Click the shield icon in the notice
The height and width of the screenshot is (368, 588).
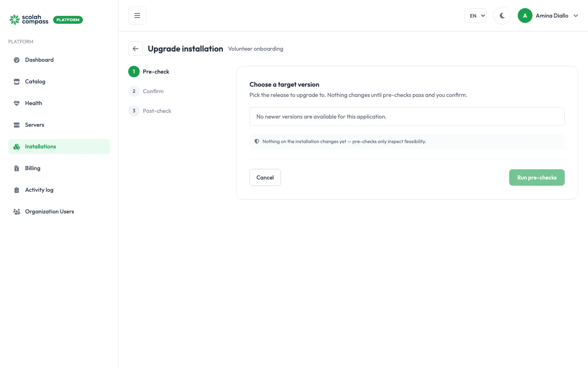(x=257, y=141)
